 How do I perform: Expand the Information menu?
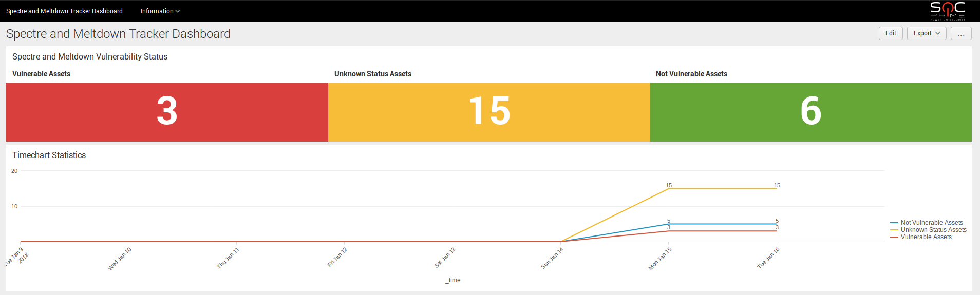160,11
